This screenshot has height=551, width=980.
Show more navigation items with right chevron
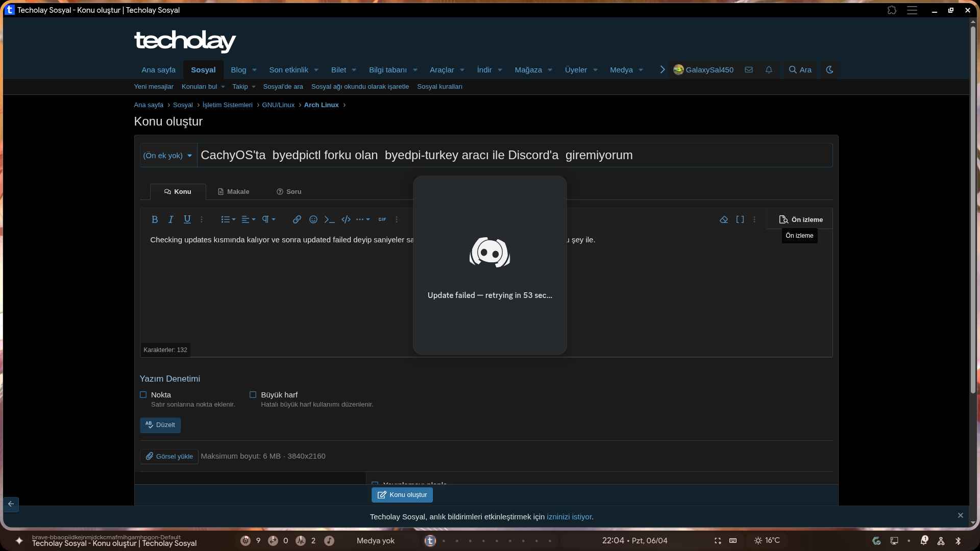[663, 70]
